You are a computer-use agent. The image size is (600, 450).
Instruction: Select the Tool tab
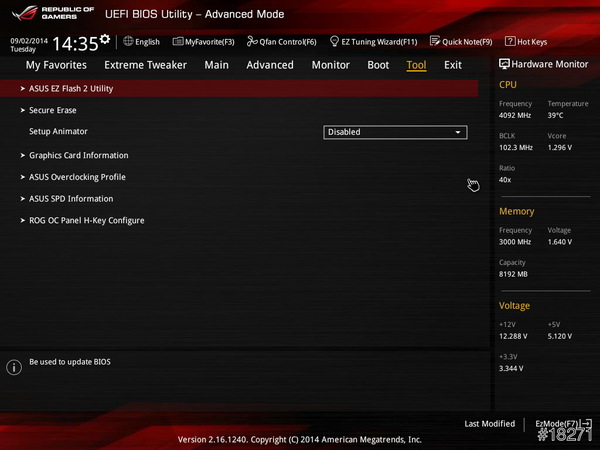[416, 65]
